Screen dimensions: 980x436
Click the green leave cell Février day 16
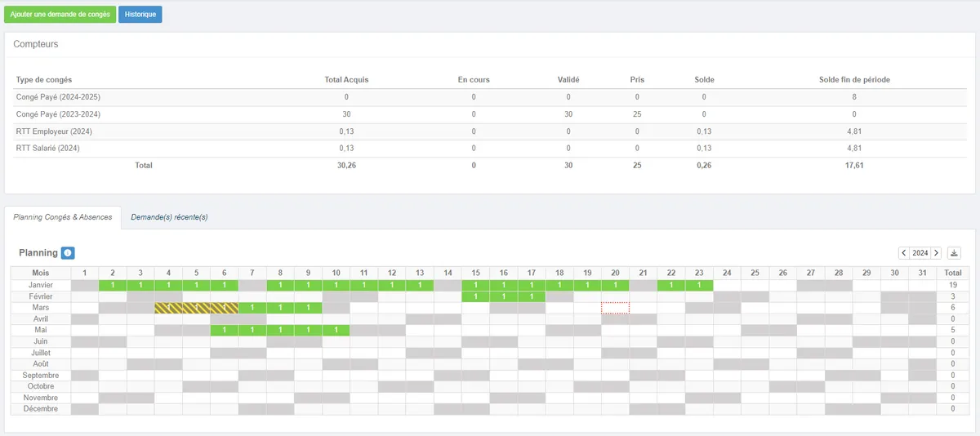[503, 296]
